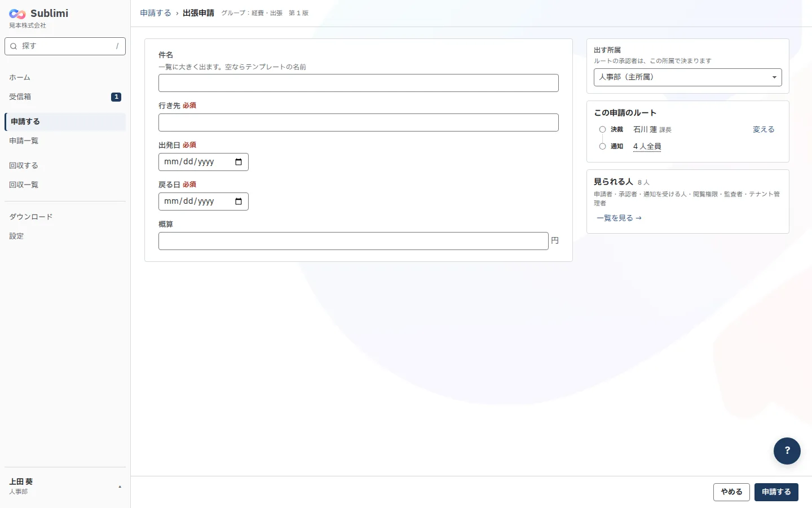The height and width of the screenshot is (508, 812).
Task: Open 設定 in sidebar
Action: [65, 236]
